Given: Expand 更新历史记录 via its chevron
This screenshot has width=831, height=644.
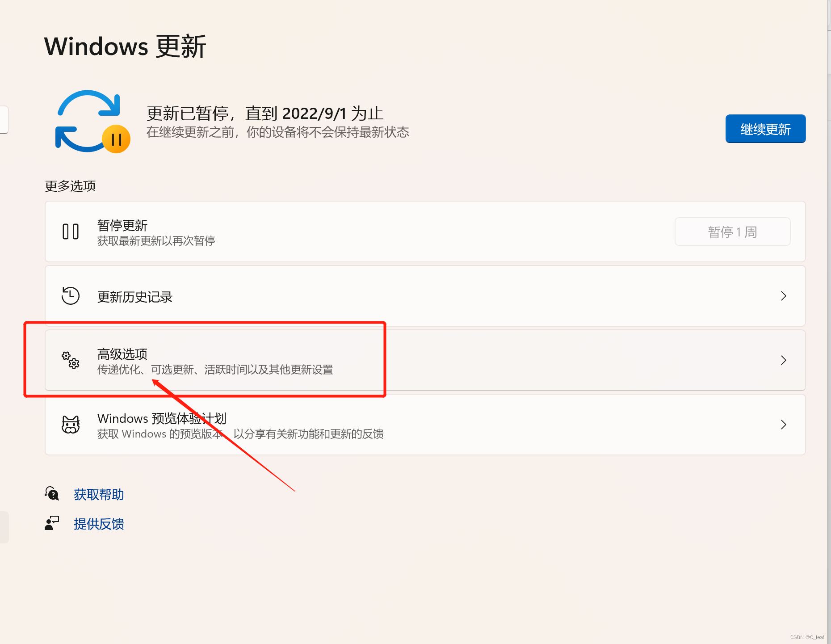Looking at the screenshot, I should coord(783,296).
